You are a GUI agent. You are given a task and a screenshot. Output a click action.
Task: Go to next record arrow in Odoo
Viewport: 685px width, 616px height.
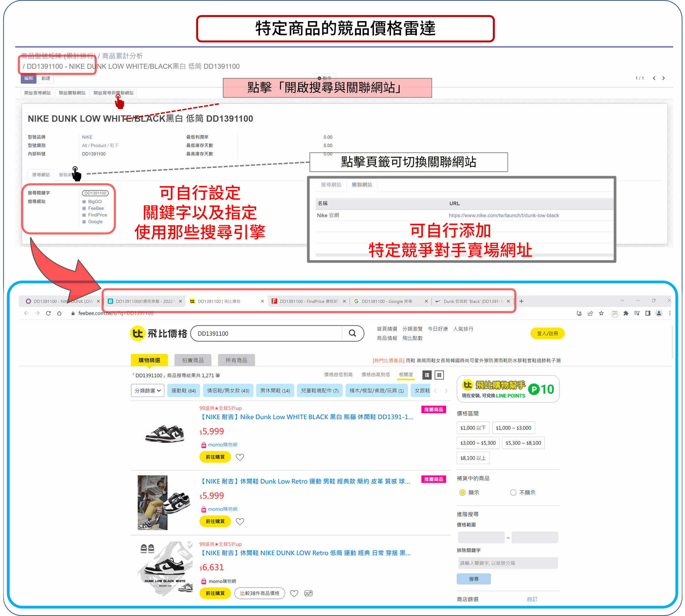664,78
